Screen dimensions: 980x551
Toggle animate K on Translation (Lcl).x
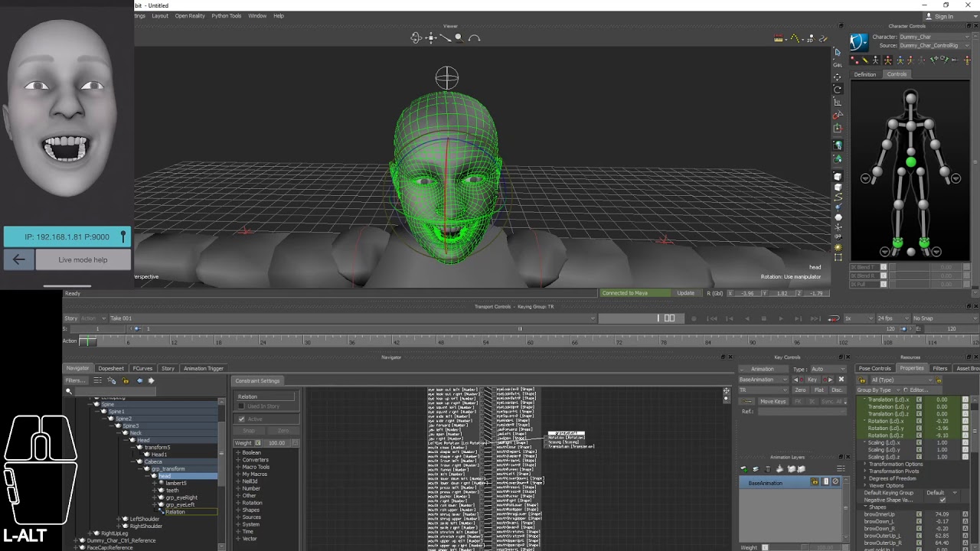919,399
